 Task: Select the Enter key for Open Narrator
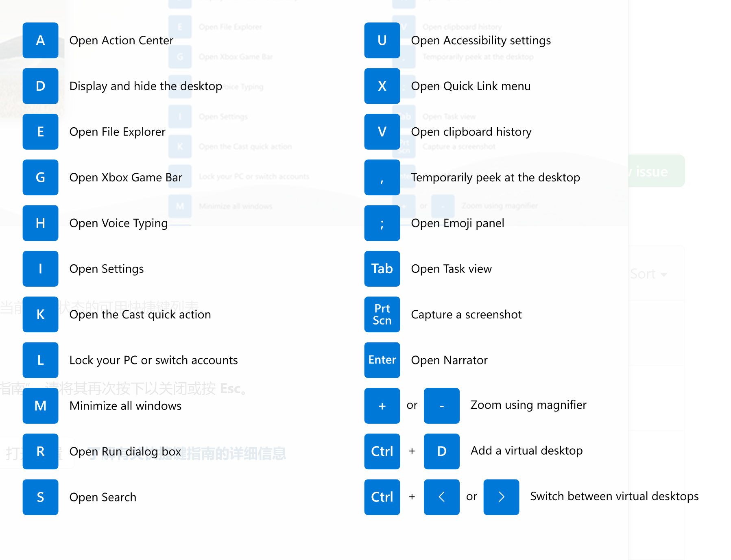(382, 360)
